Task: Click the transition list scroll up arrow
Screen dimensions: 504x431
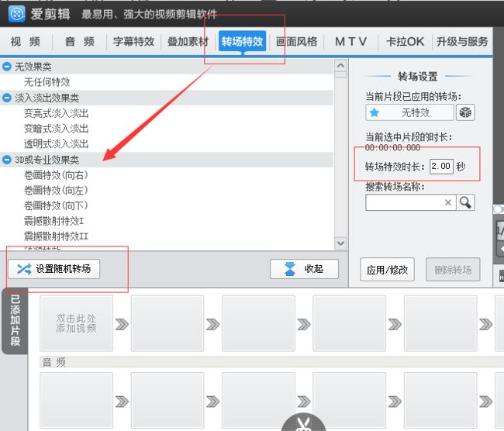Action: click(x=340, y=65)
